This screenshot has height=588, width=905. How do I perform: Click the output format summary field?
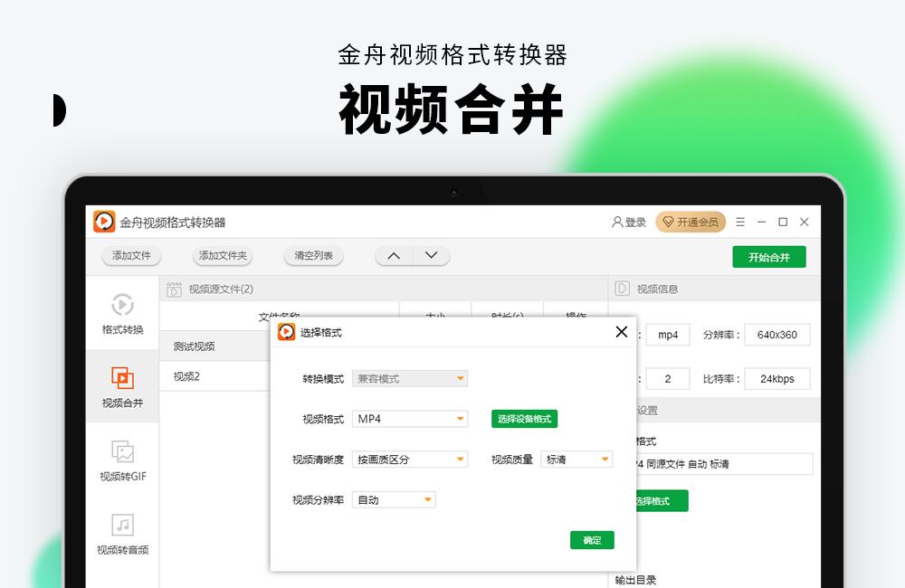pos(725,464)
